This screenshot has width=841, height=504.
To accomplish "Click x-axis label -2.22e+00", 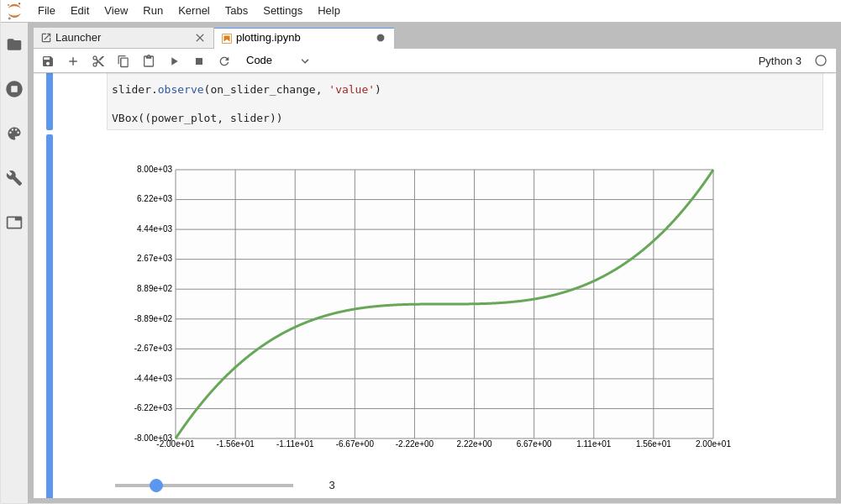I will 414,444.
